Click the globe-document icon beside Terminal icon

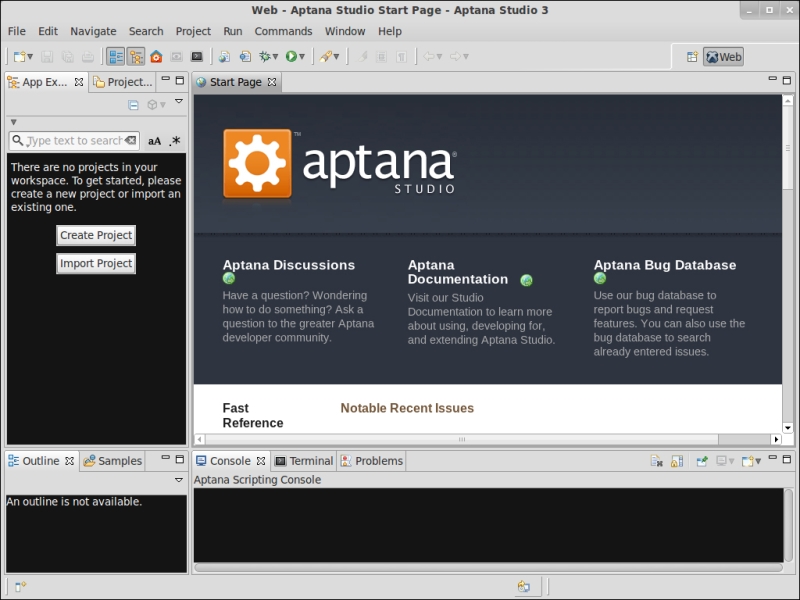(x=224, y=57)
